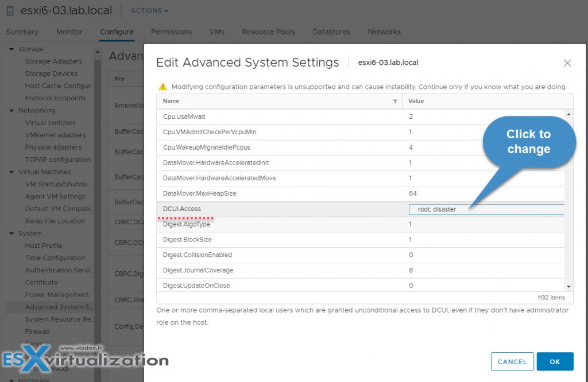Click the scrollbar down arrow in settings list
Viewport: 588px width, 382px height.
[x=568, y=286]
